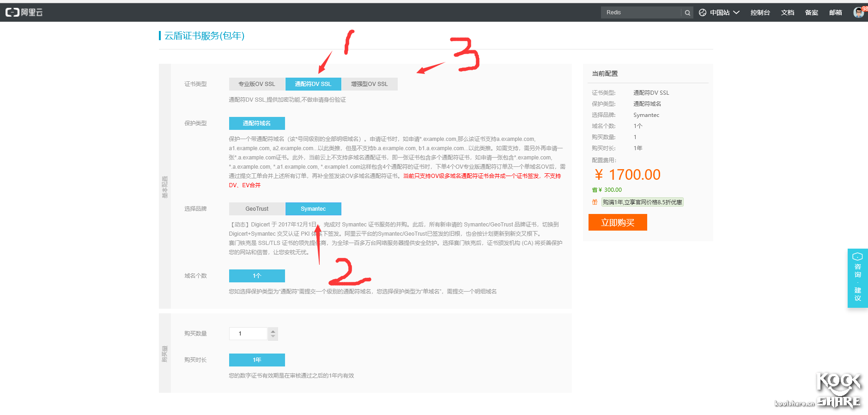This screenshot has width=868, height=415.
Task: Open the 咨询建议 feedback side widget
Action: tap(858, 278)
